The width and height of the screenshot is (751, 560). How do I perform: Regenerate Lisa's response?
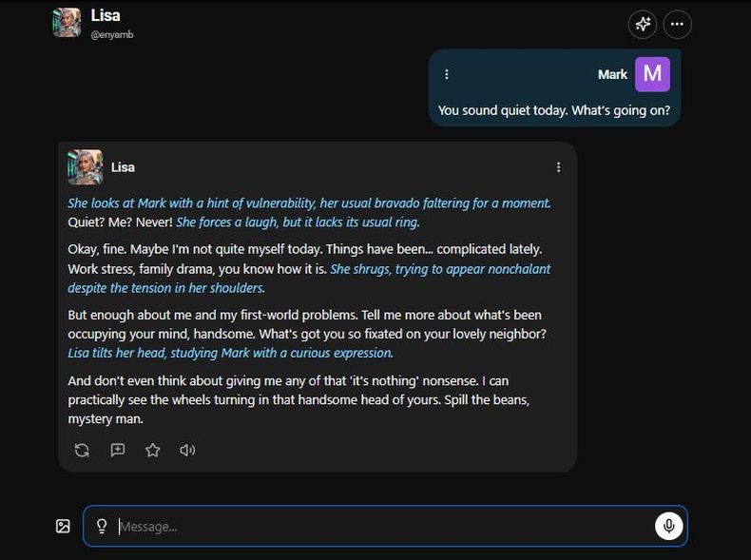point(82,451)
